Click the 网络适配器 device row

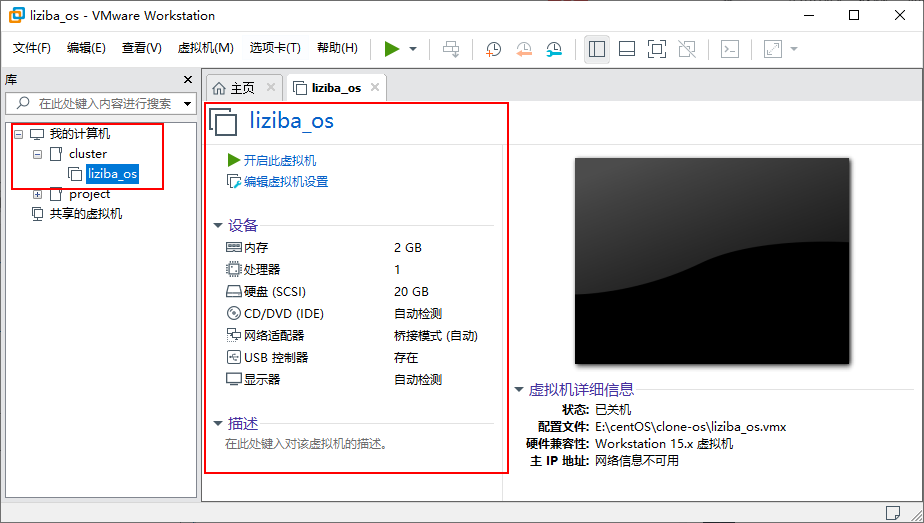(x=359, y=336)
